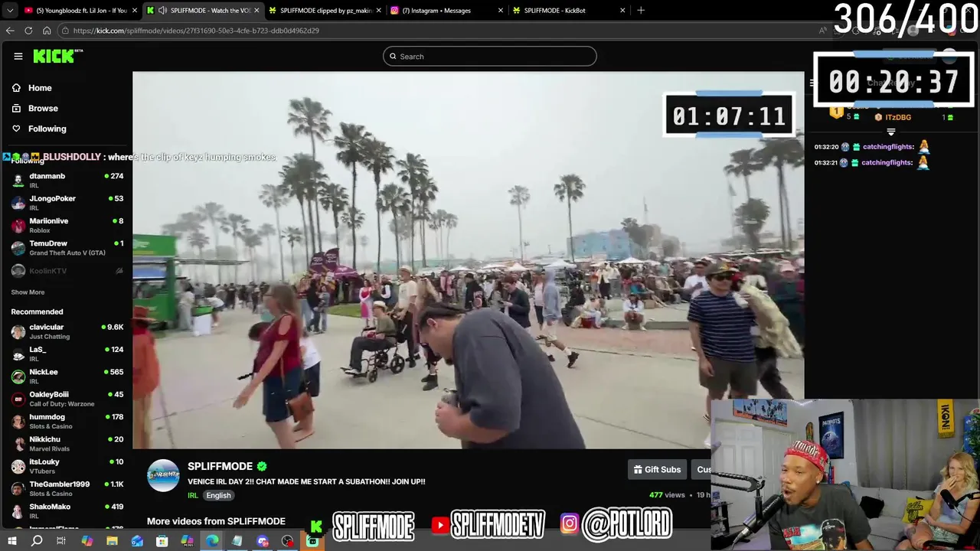Click OakleyBoiii's avatar icon
Image resolution: width=980 pixels, height=551 pixels.
tap(18, 399)
